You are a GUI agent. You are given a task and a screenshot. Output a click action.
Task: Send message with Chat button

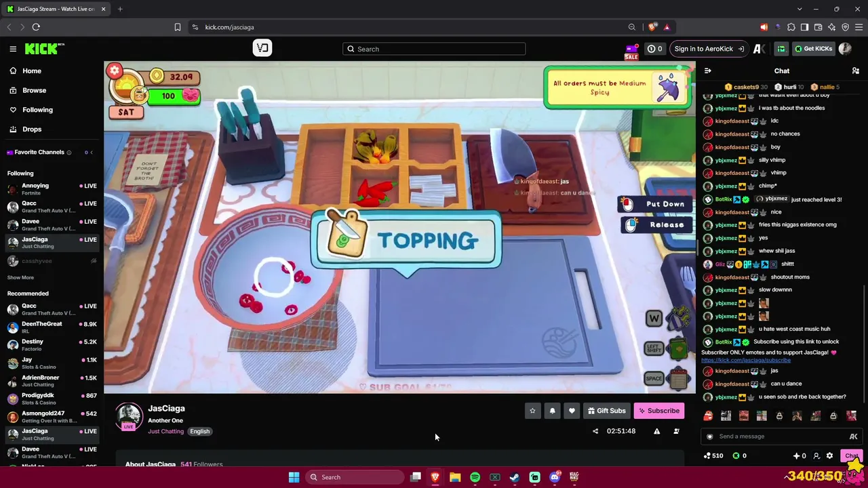pos(852,456)
